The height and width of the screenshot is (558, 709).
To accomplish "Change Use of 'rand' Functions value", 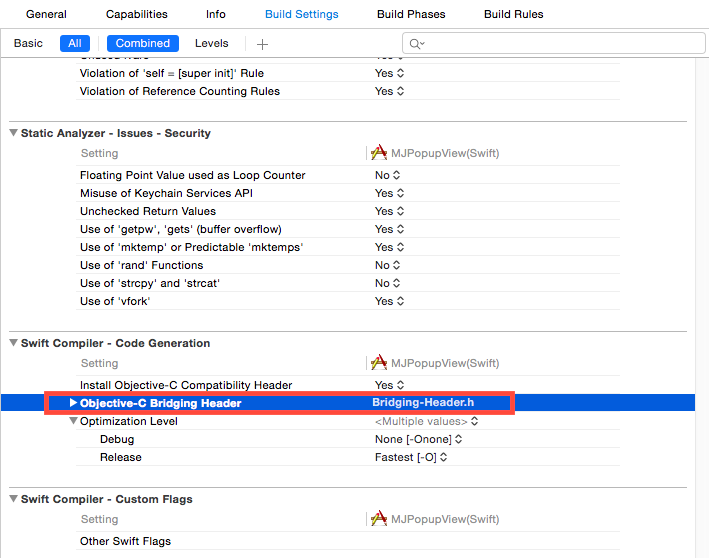I will [388, 265].
